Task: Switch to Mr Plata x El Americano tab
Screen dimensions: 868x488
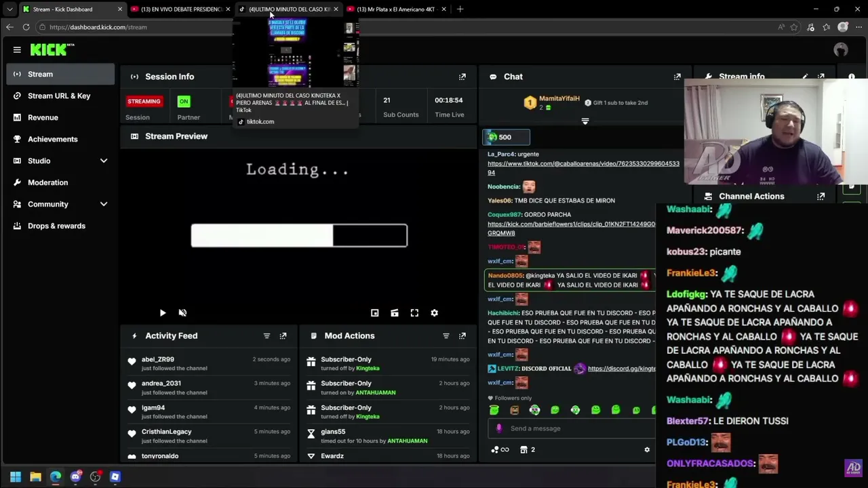Action: tap(396, 9)
